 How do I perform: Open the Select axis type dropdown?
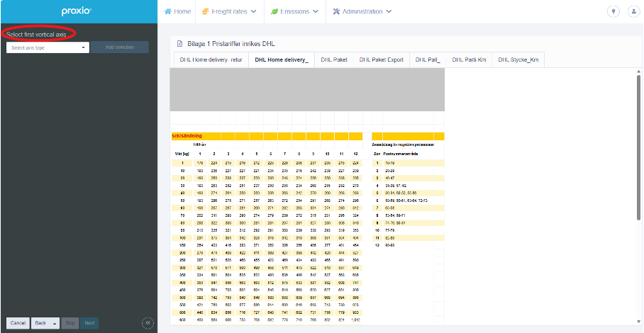(48, 47)
